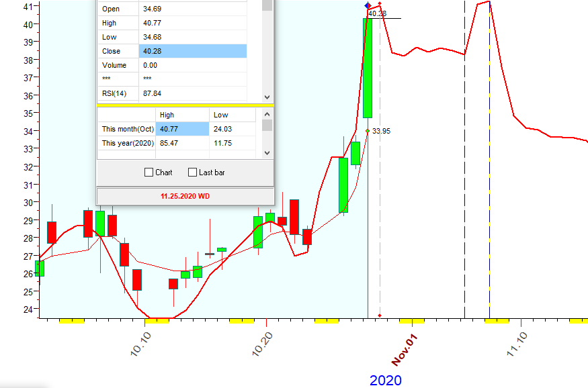Click the red diamond at forecast line peak

[x=380, y=5]
